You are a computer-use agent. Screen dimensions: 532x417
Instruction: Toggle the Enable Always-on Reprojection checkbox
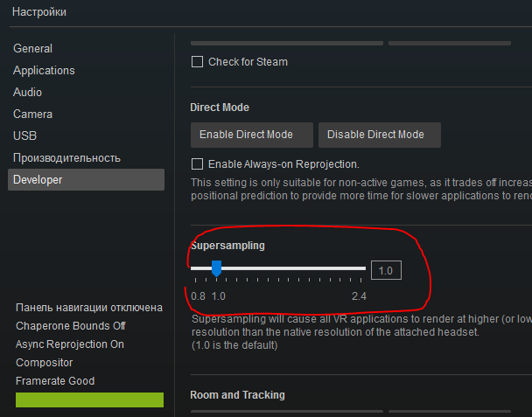(x=197, y=163)
